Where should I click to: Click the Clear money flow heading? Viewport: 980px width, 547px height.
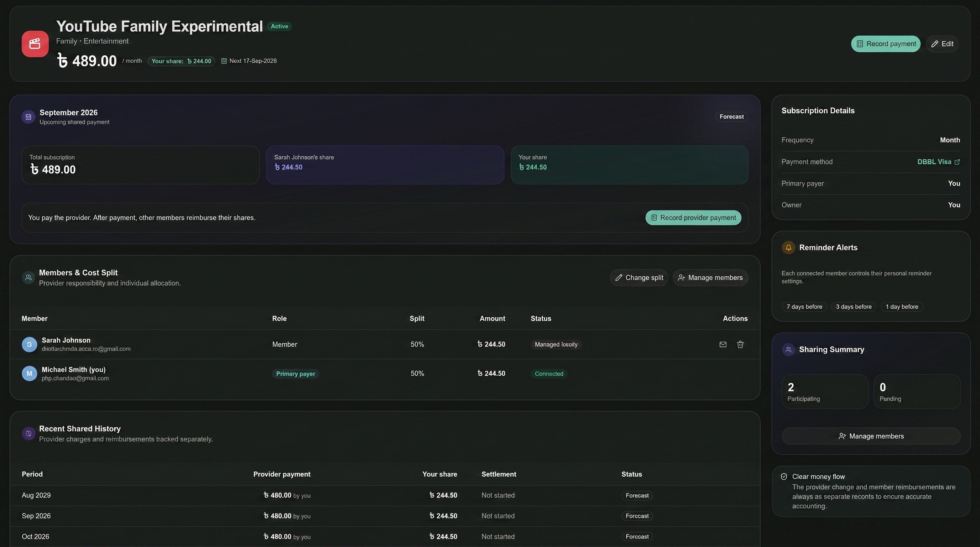click(818, 476)
